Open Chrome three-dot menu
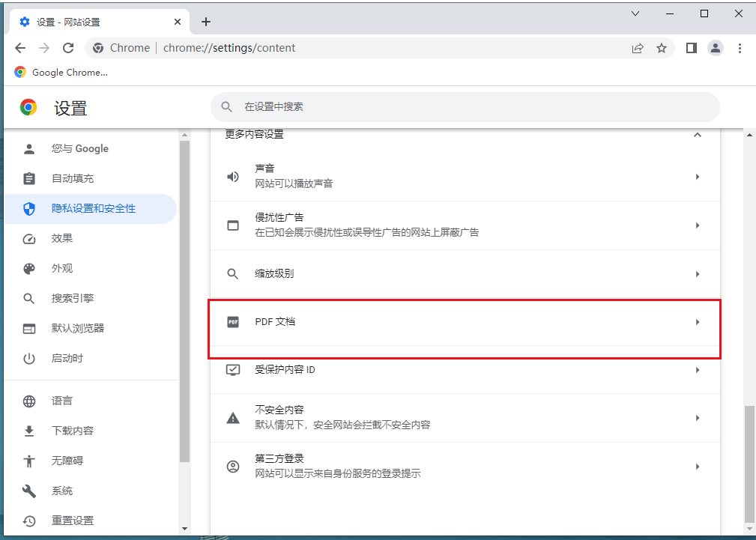Screen dimensions: 756x540 (x=740, y=48)
